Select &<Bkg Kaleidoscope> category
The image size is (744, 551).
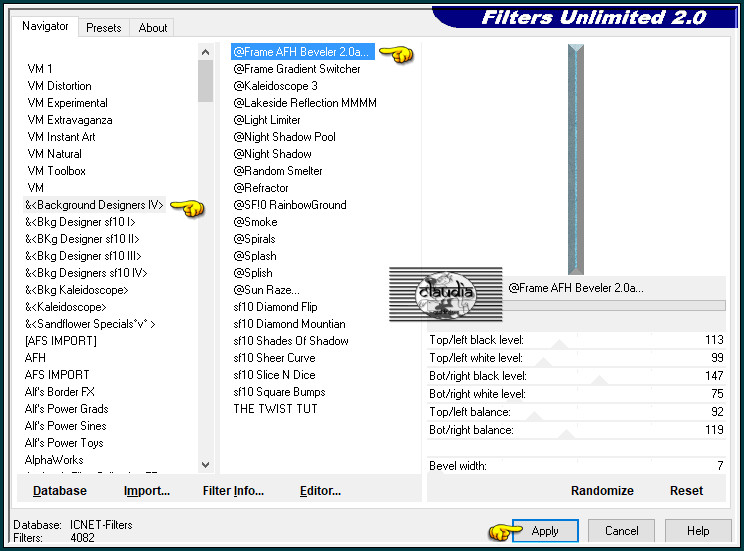(x=76, y=290)
